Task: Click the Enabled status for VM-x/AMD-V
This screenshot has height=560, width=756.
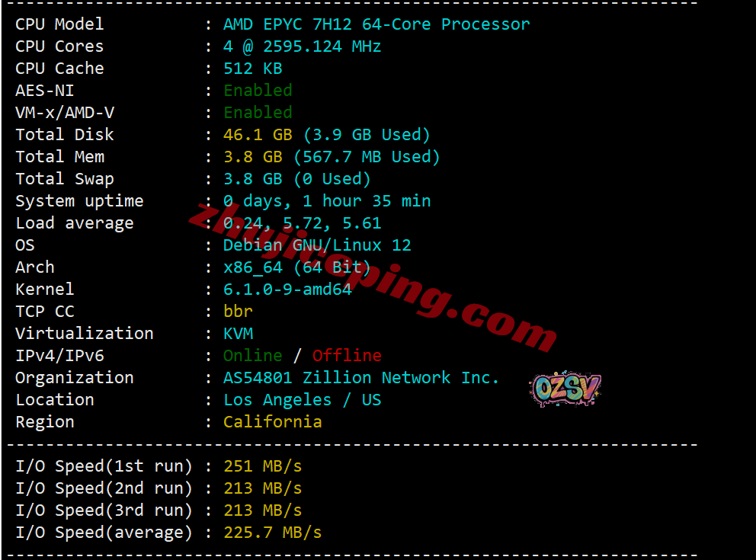Action: (x=258, y=113)
